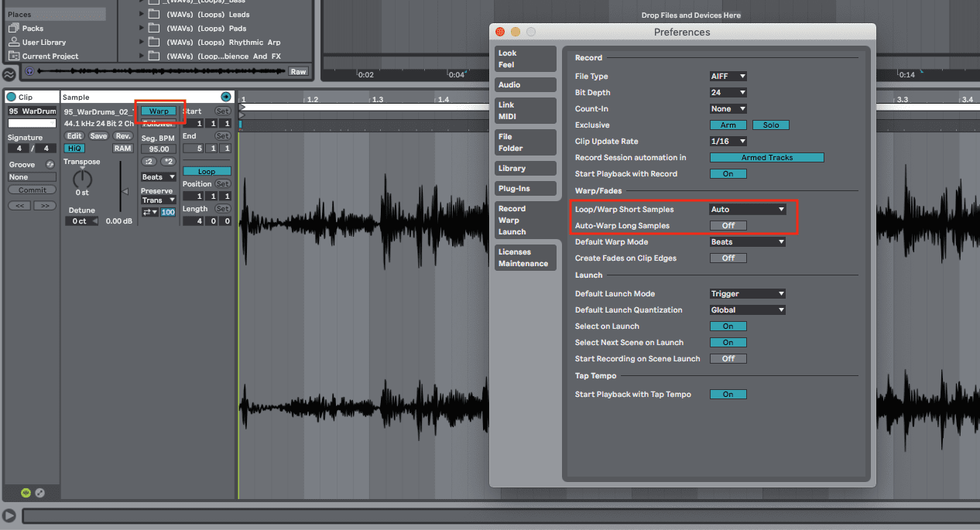Viewport: 980px width, 530px height.
Task: Open the Licenses Maintenance preferences tab
Action: [x=526, y=258]
